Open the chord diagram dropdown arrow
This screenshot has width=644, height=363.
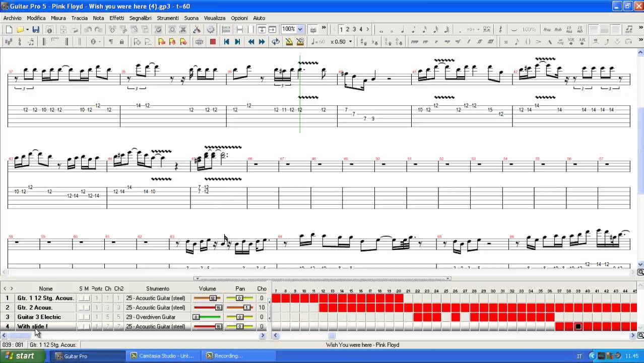tap(100, 42)
